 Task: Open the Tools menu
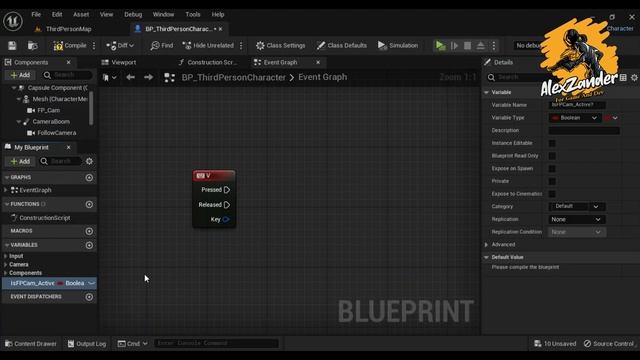pos(193,14)
